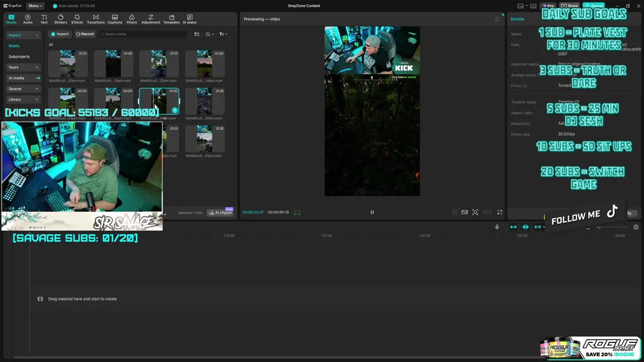This screenshot has width=644, height=362.
Task: Collapse the Import section in sidebar
Action: tap(23, 35)
